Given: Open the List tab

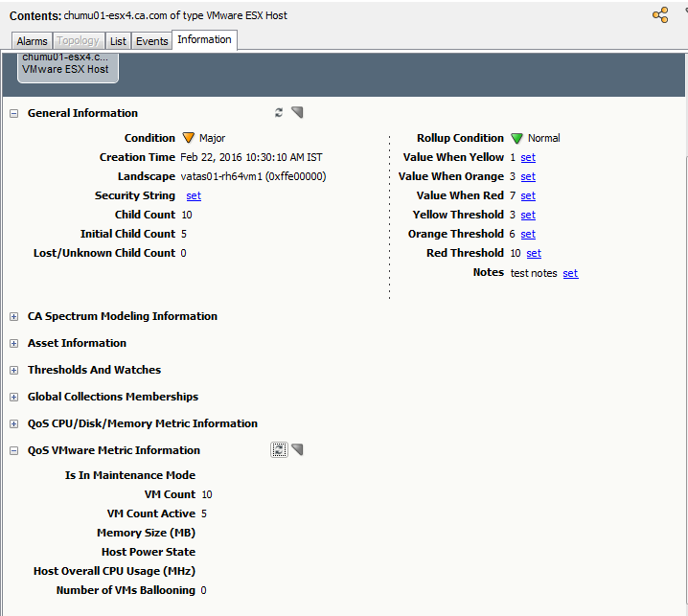Looking at the screenshot, I should tap(118, 41).
